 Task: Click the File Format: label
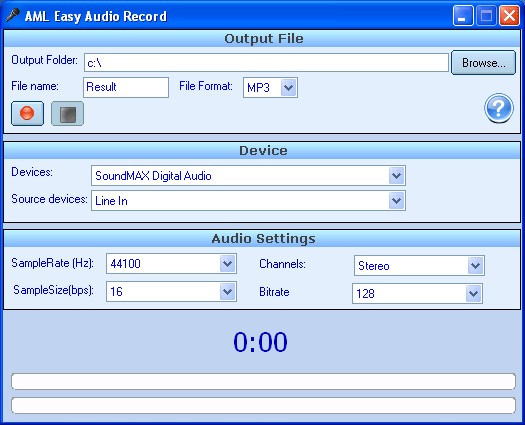pos(206,86)
